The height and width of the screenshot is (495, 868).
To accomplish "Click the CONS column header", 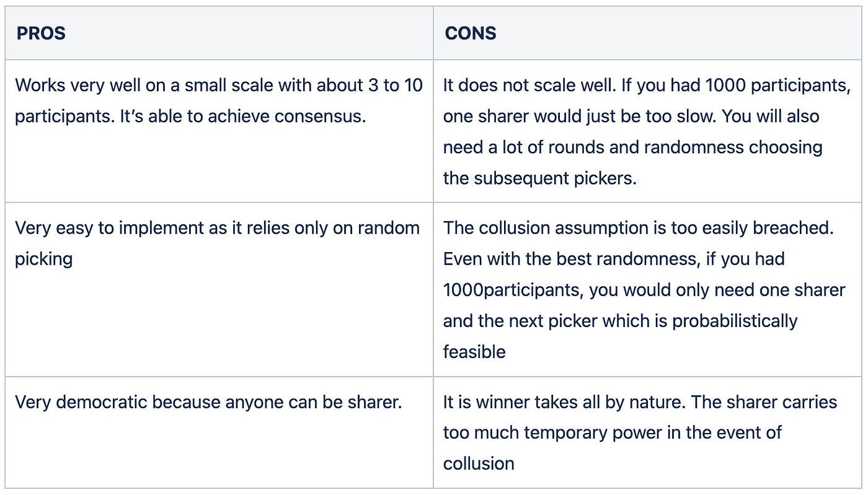I will [x=470, y=33].
